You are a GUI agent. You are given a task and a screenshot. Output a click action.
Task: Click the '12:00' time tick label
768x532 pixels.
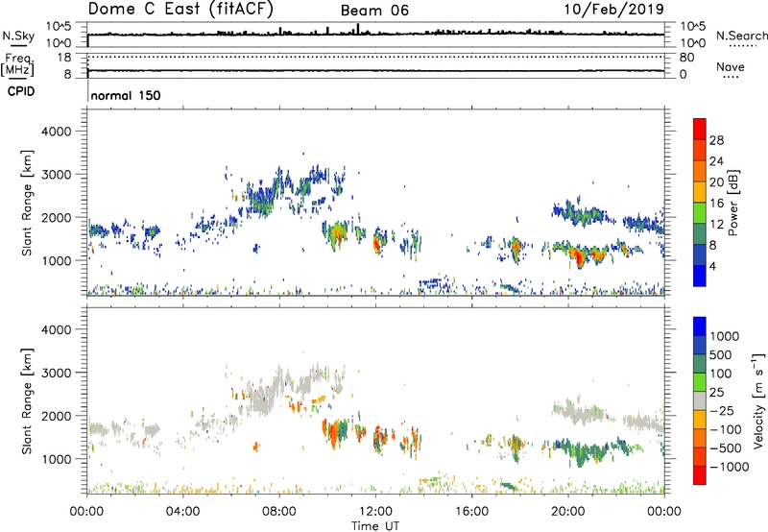click(375, 512)
